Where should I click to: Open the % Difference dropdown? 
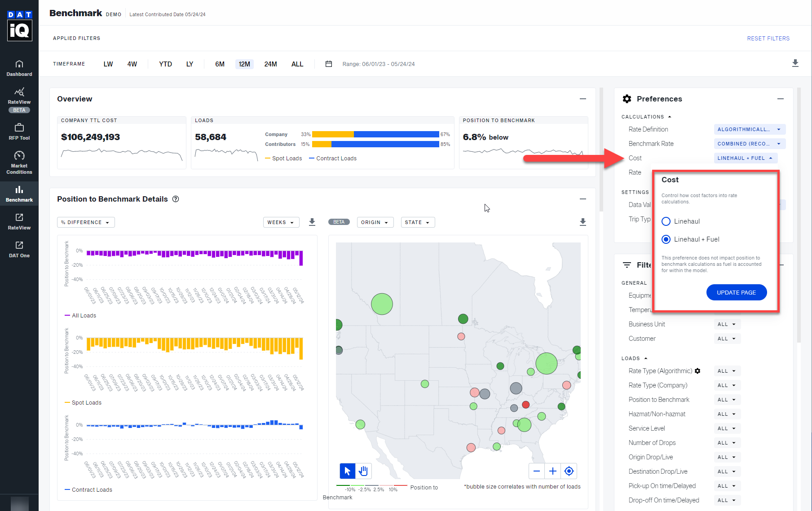[x=86, y=222]
